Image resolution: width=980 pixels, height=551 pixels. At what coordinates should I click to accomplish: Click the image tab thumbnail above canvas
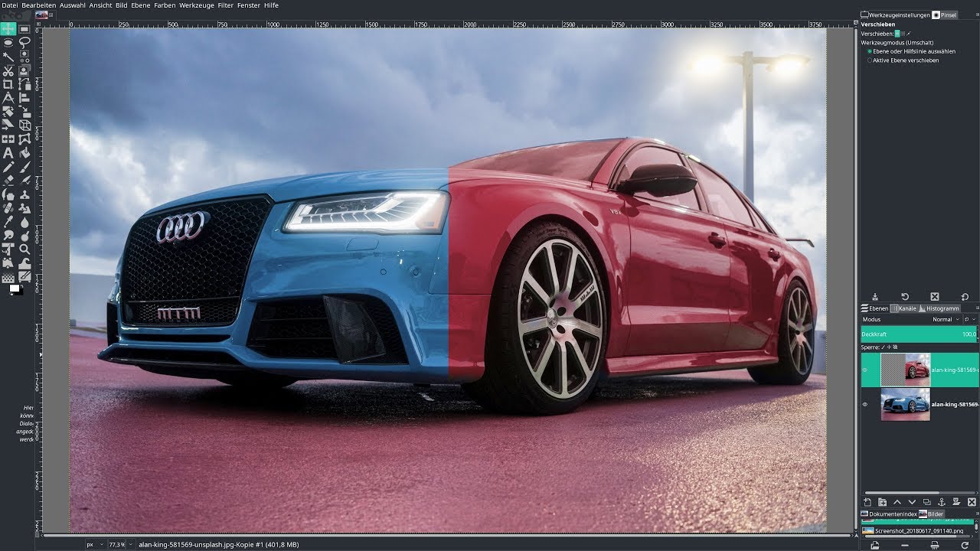click(42, 15)
